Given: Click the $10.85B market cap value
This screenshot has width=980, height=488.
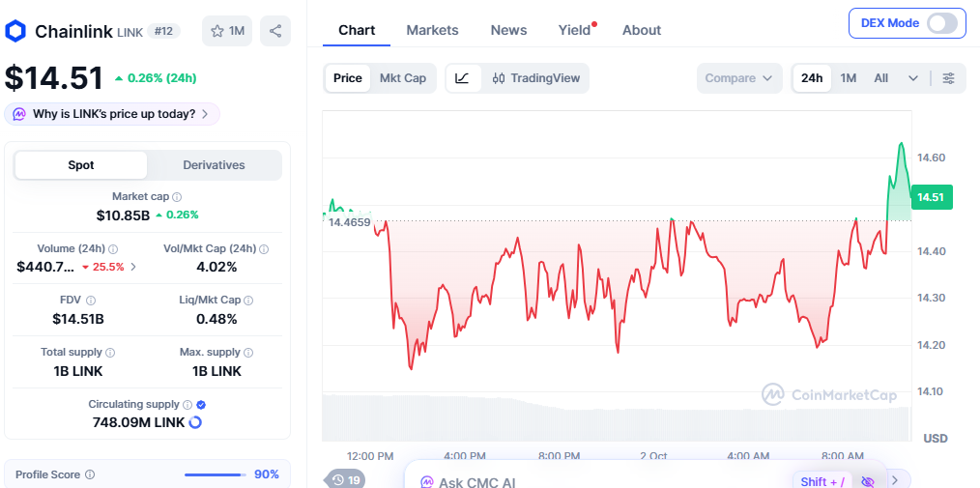Looking at the screenshot, I should coord(123,215).
